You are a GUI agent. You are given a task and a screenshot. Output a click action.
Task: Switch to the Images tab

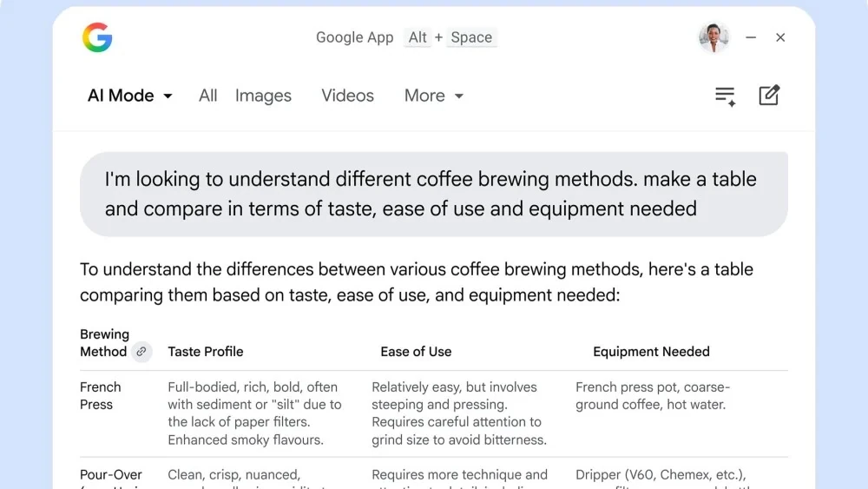[263, 96]
